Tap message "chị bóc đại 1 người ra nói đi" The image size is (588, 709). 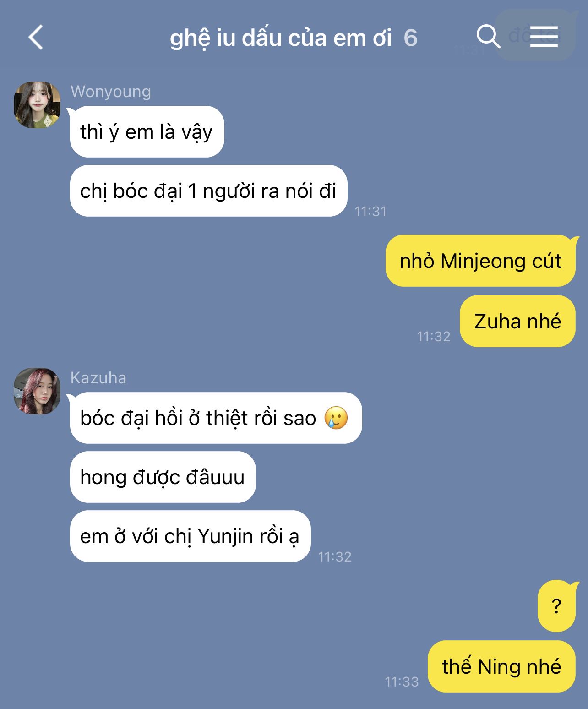[x=209, y=191]
